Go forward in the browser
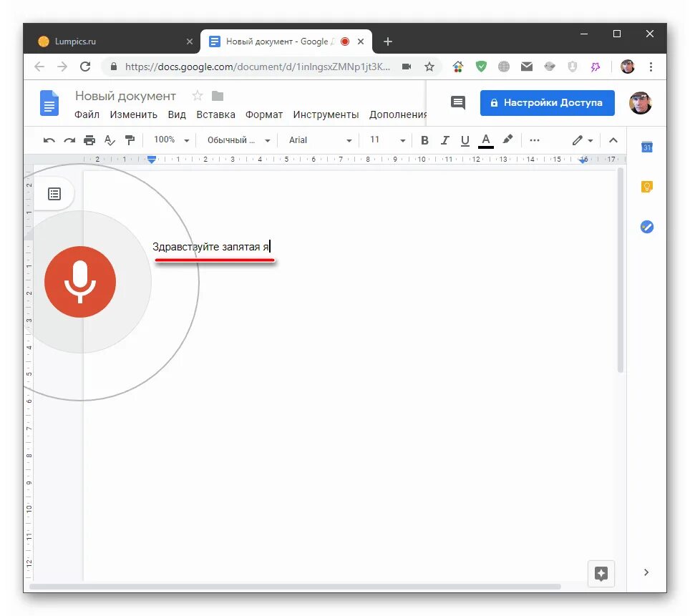Screen dimensions: 690x616 [62, 67]
